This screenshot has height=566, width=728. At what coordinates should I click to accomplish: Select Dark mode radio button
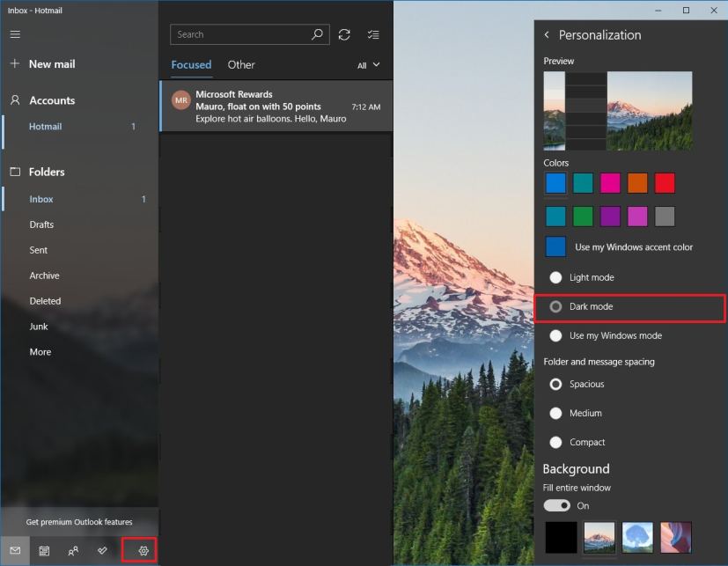[x=555, y=306]
